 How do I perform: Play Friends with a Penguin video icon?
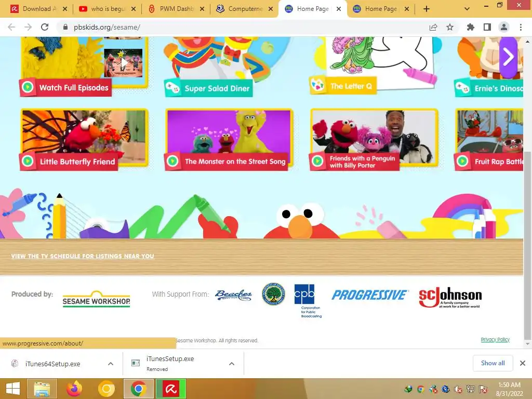tap(317, 161)
